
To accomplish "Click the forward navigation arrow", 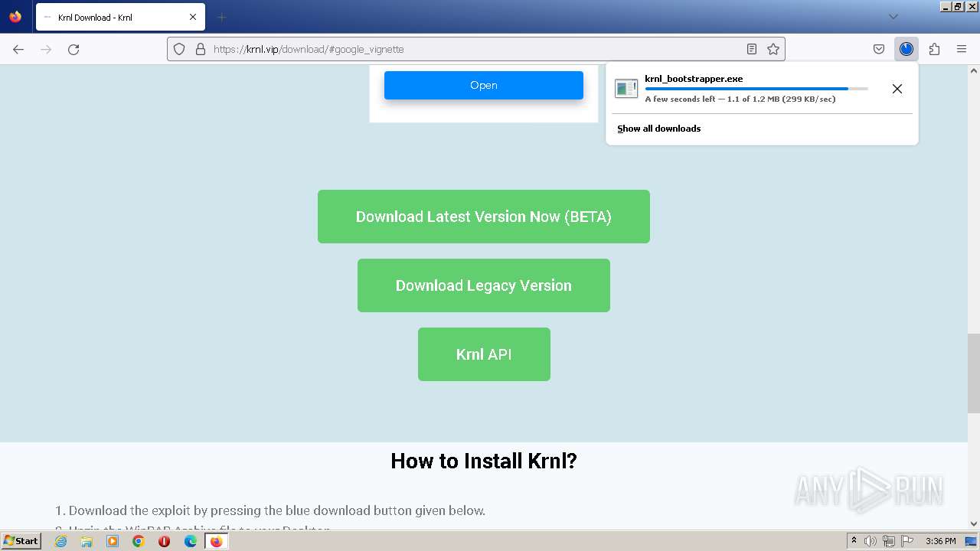I will (x=46, y=49).
